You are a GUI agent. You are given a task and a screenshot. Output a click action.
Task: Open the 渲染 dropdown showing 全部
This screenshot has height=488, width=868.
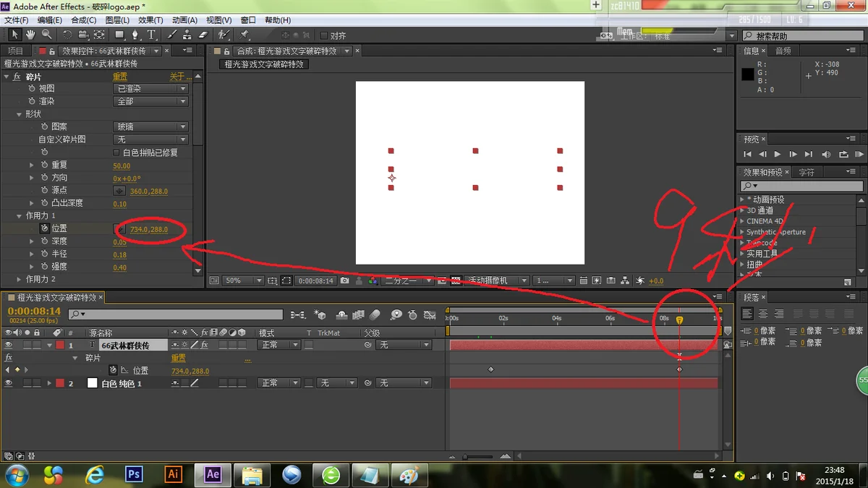pyautogui.click(x=151, y=101)
